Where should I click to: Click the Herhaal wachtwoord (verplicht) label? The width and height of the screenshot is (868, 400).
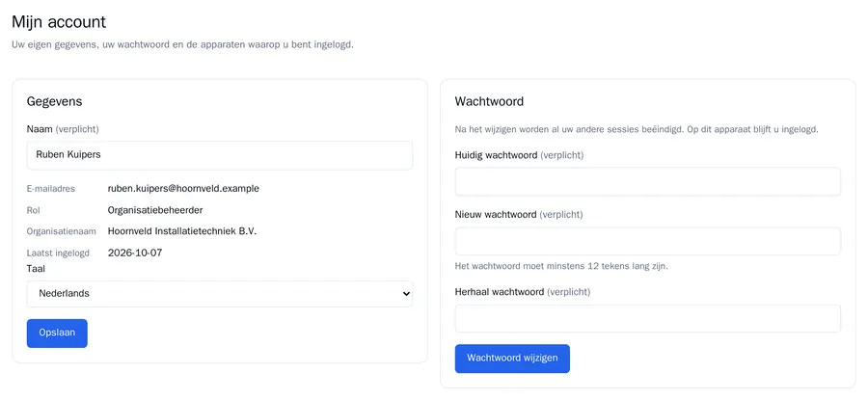[x=523, y=292]
